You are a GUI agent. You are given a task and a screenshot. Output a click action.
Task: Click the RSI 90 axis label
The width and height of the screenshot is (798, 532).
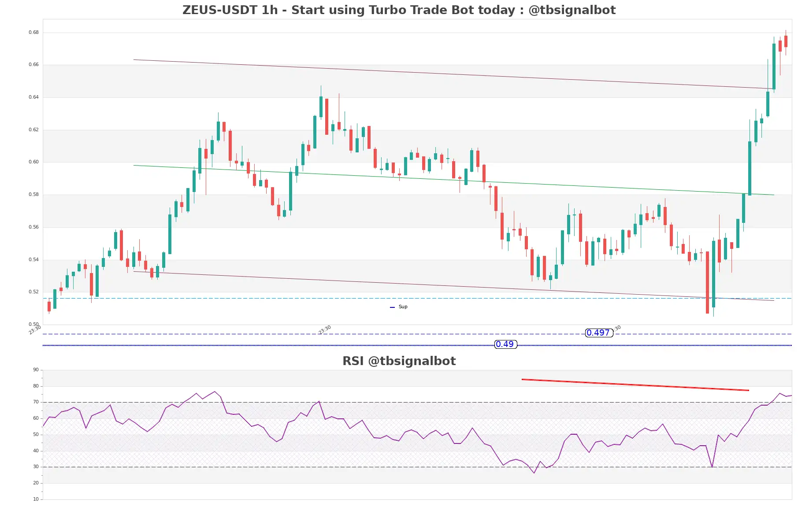[36, 369]
